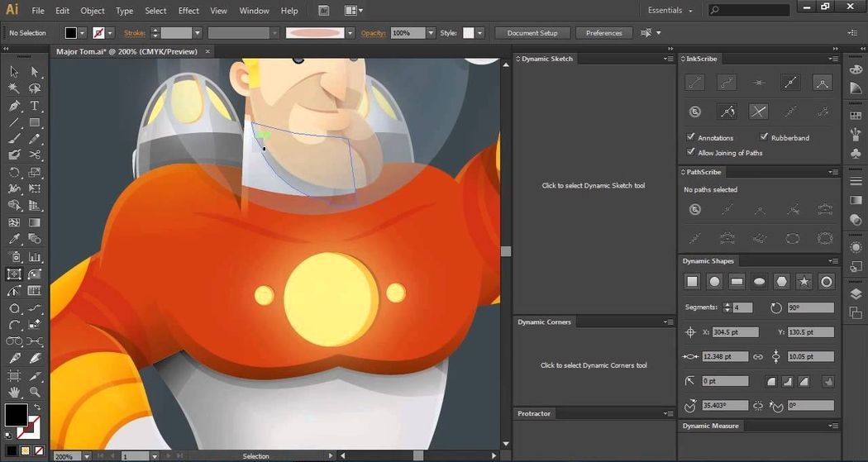
Task: Open the File menu
Action: point(38,11)
